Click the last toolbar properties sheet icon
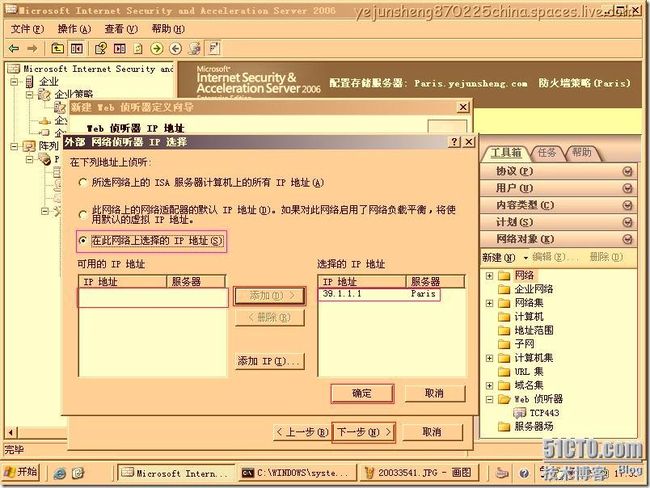The width and height of the screenshot is (650, 488). 214,49
